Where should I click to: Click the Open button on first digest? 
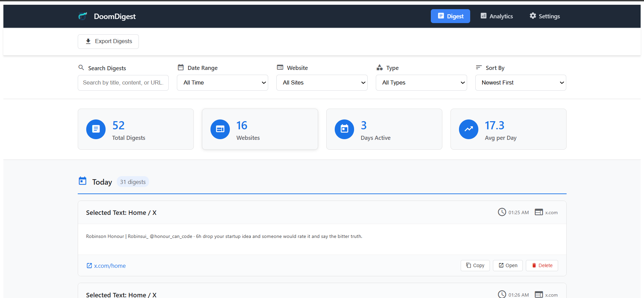508,265
